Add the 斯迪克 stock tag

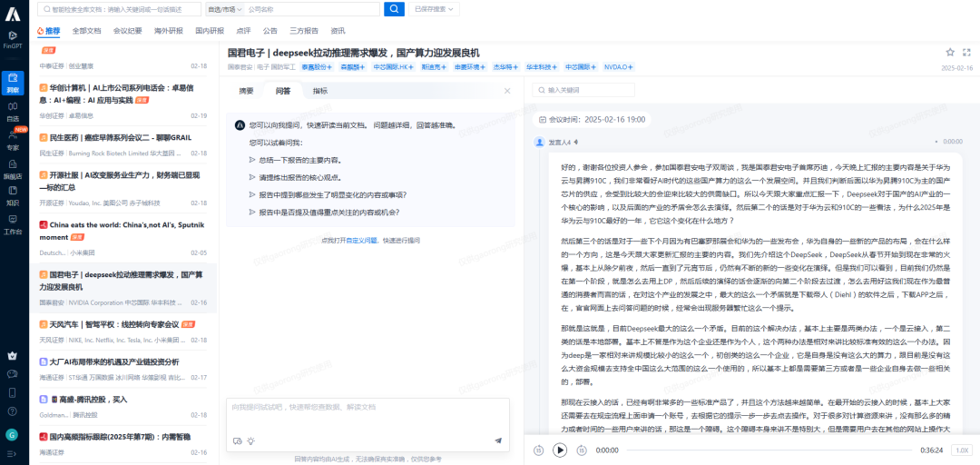(x=435, y=66)
